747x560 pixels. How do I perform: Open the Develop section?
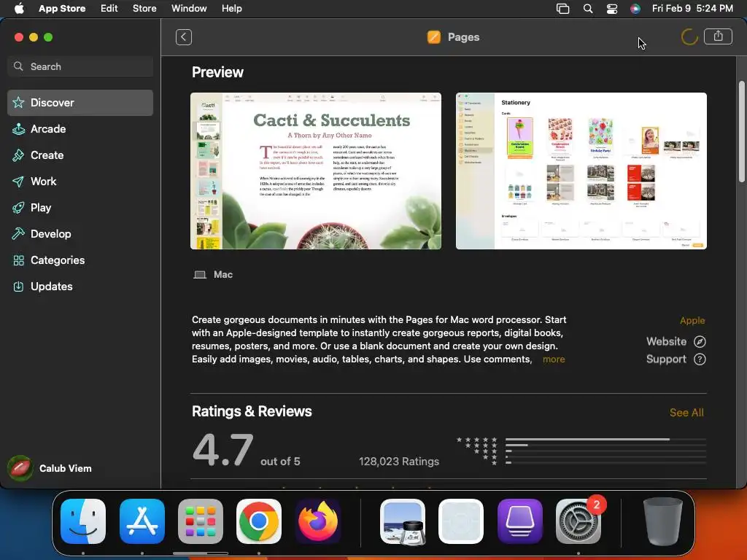tap(80, 234)
